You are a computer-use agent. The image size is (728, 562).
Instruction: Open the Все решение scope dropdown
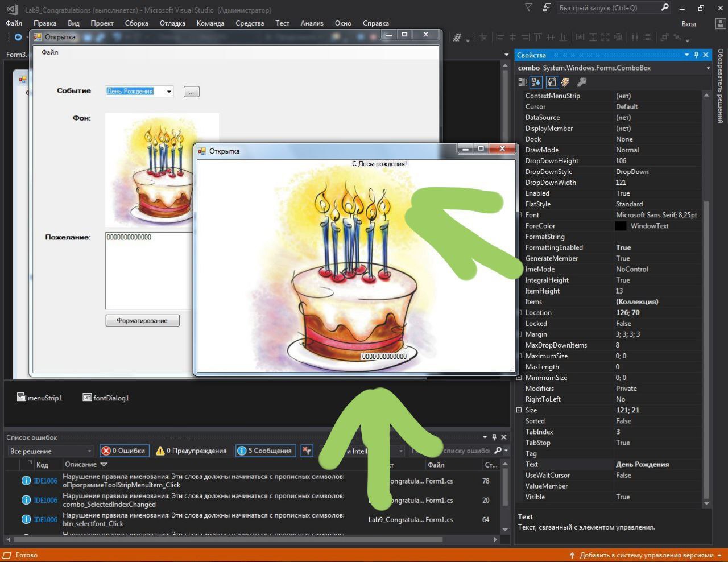50,451
